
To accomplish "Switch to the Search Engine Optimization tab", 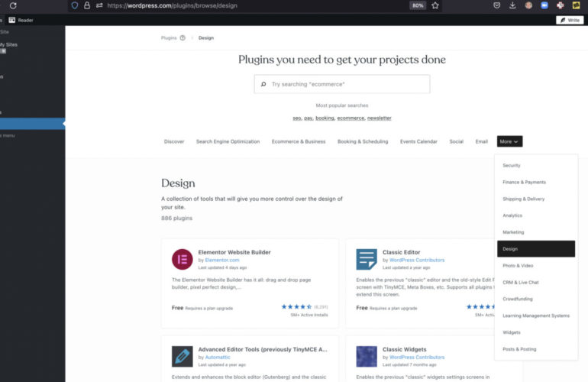I will coord(228,141).
